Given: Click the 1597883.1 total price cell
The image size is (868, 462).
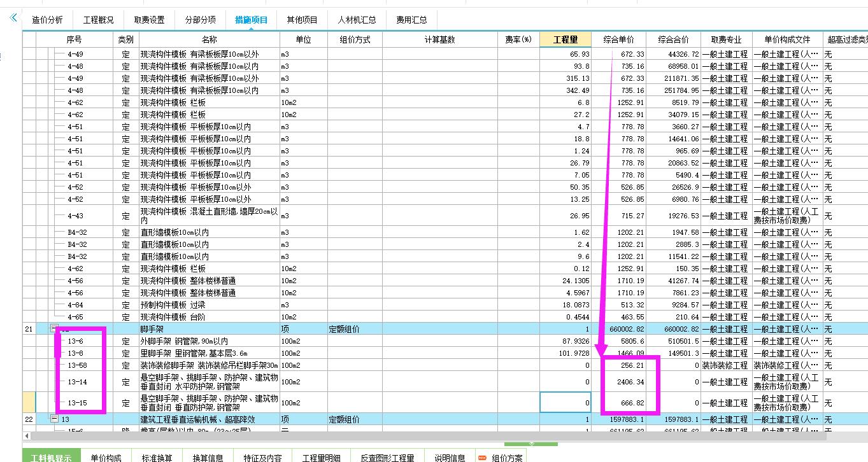Looking at the screenshot, I should [674, 419].
